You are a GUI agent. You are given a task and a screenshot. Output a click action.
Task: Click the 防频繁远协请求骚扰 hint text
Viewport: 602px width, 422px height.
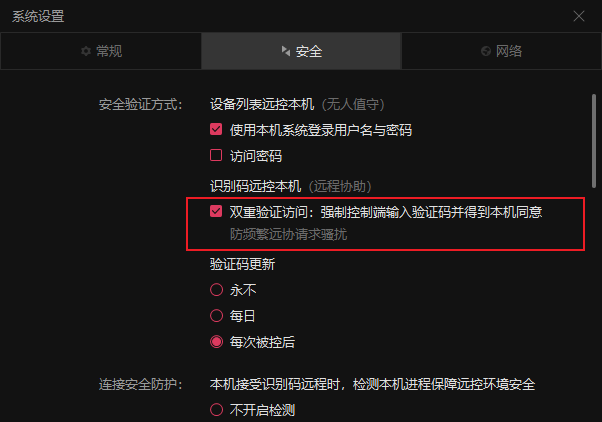[288, 234]
